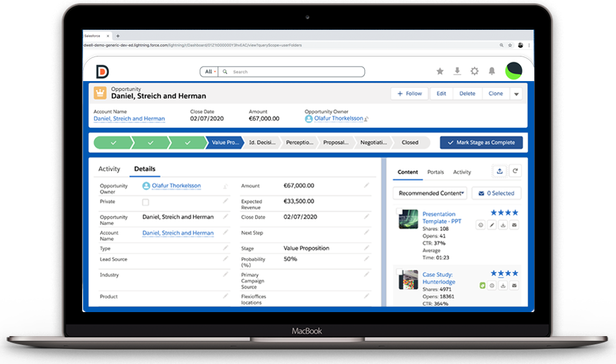Open the Presentation Template thumbnail

[x=408, y=219]
